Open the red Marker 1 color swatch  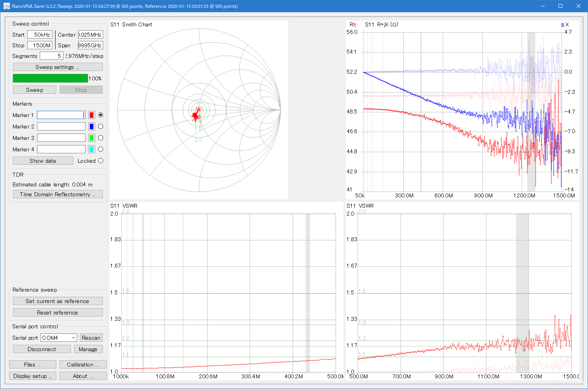(91, 115)
